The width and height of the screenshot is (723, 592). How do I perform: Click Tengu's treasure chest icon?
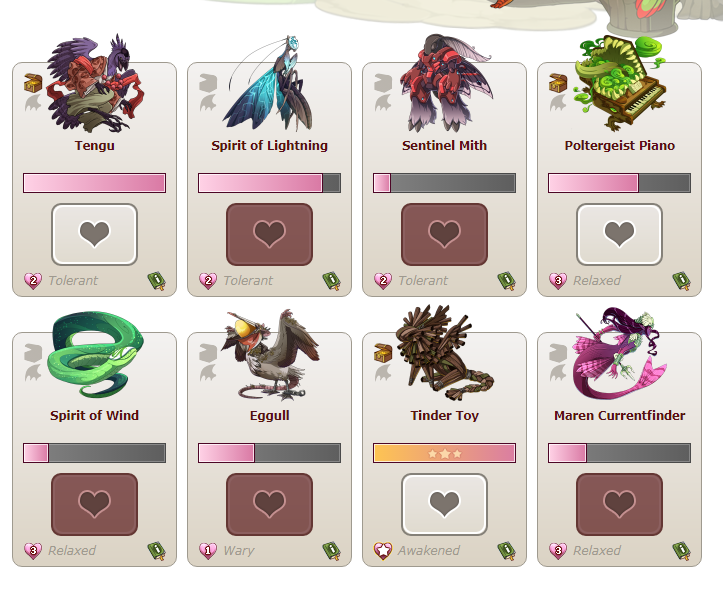coord(33,83)
